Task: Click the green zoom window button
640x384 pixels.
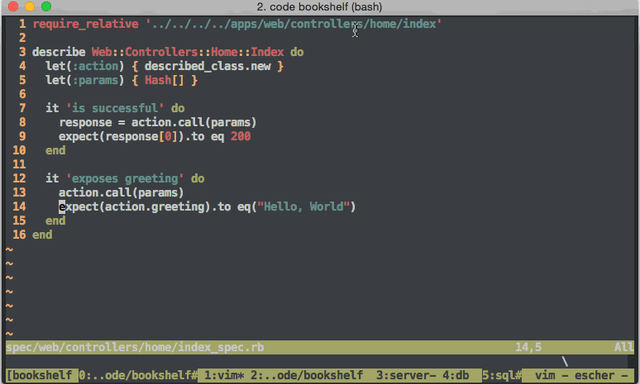Action: click(x=47, y=6)
